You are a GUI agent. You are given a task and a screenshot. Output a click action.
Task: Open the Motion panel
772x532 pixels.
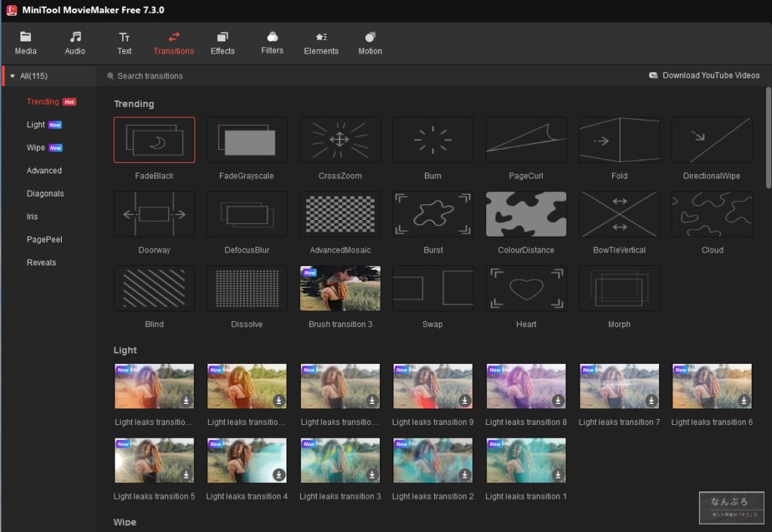tap(370, 43)
